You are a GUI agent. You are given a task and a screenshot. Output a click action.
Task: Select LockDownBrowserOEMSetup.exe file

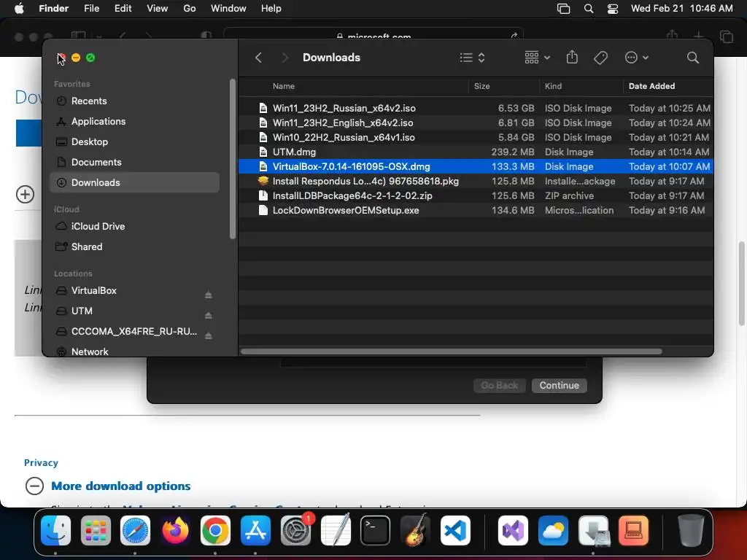coord(476,211)
